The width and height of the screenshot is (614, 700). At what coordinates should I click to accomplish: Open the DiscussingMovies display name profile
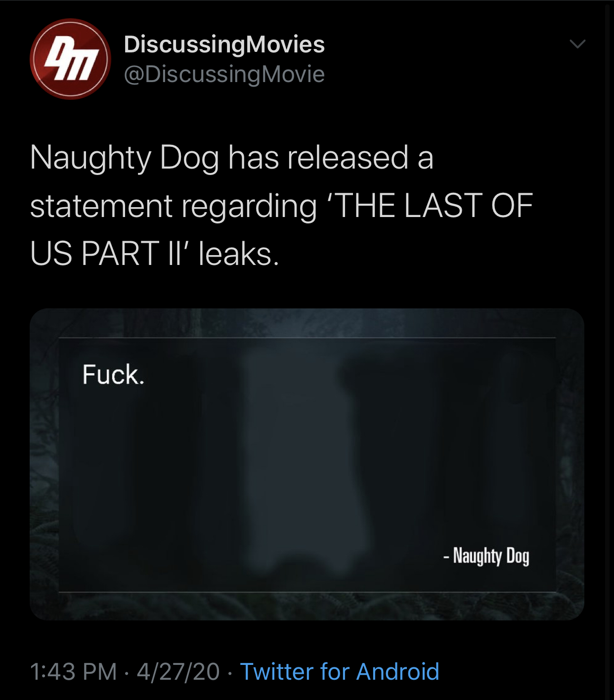(224, 44)
